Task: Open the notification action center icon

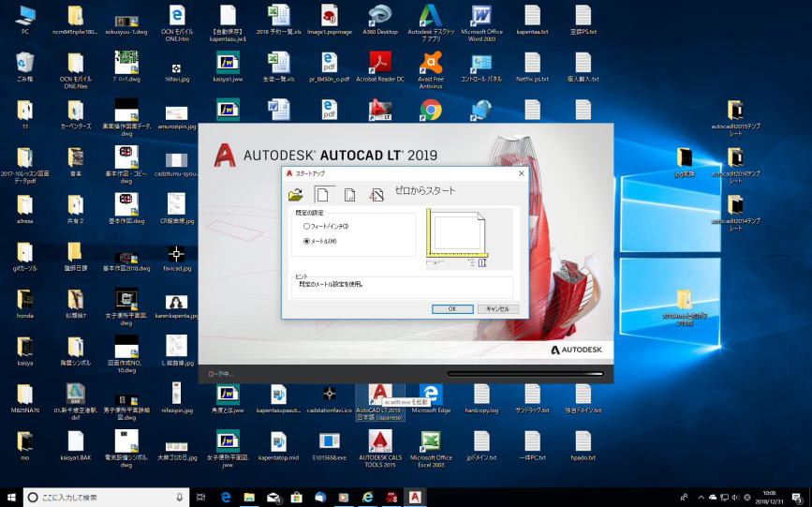Action: point(797,497)
